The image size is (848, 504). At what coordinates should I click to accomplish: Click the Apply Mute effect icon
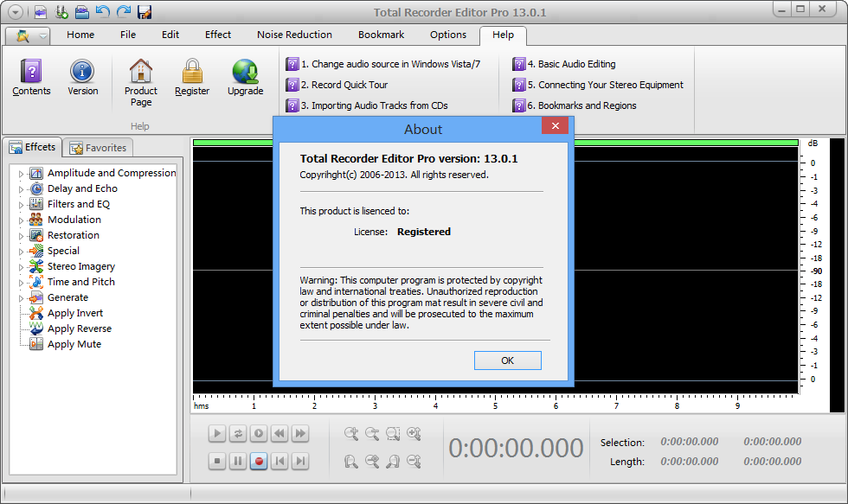click(x=36, y=344)
